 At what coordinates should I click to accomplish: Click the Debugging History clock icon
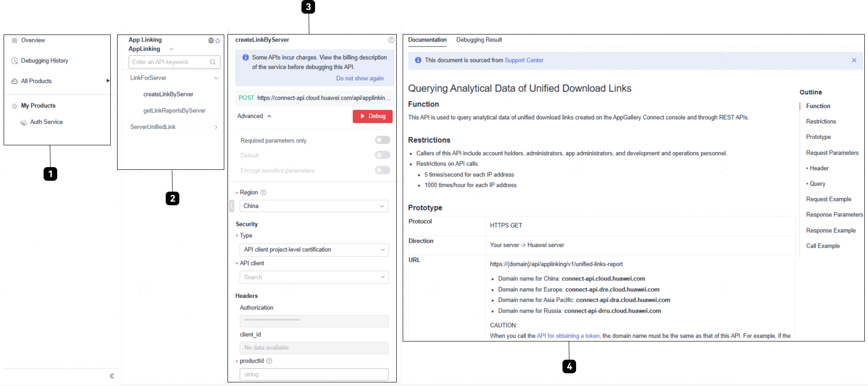click(15, 61)
